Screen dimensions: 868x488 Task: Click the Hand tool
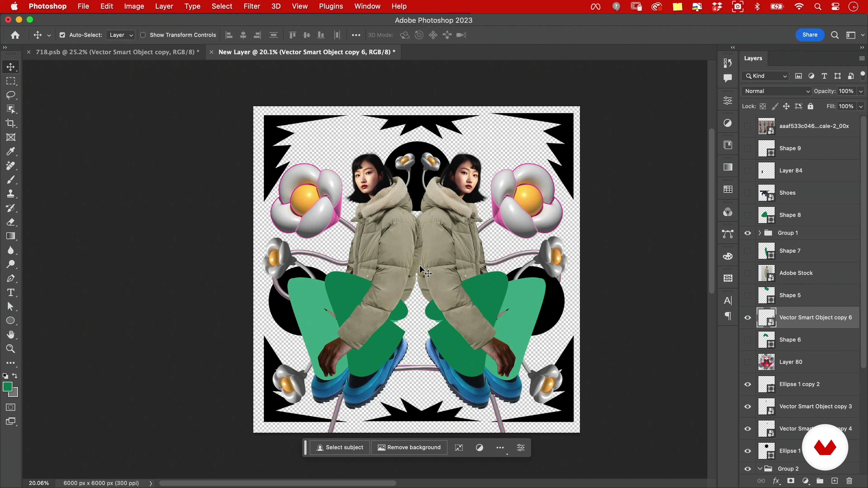[x=11, y=335]
